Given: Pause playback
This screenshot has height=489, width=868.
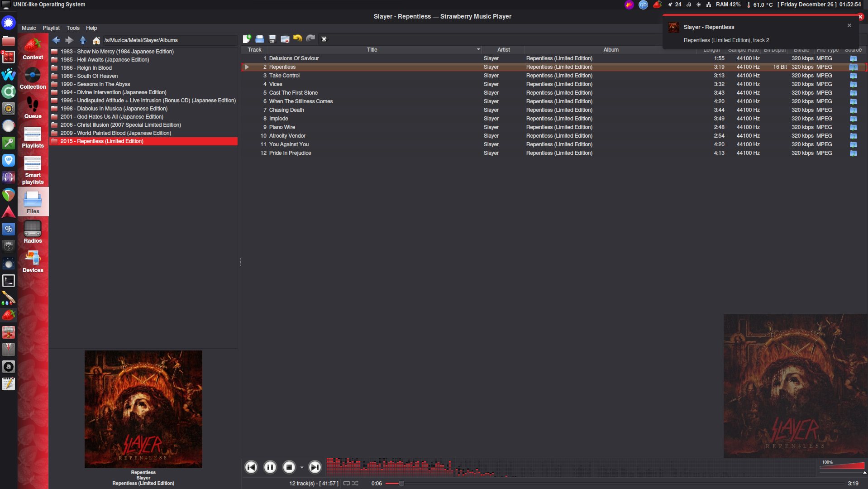Looking at the screenshot, I should [270, 467].
